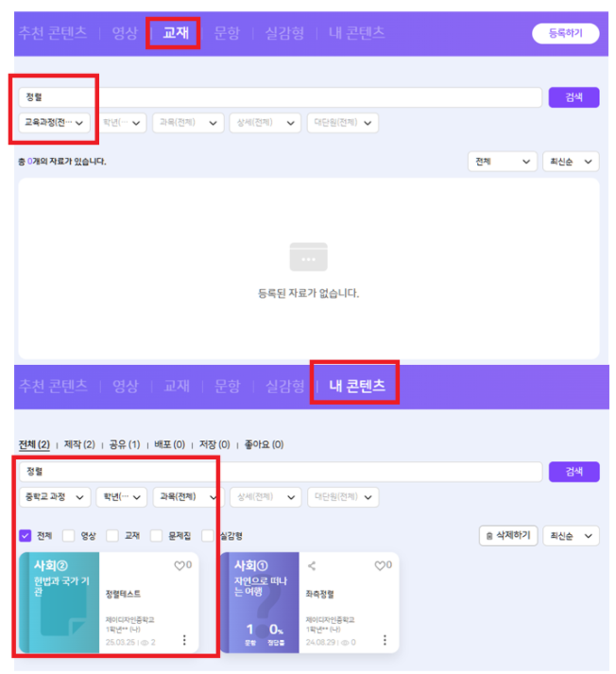This screenshot has height=674, width=616.
Task: Check the 영상 checkbox filter
Action: tap(69, 536)
